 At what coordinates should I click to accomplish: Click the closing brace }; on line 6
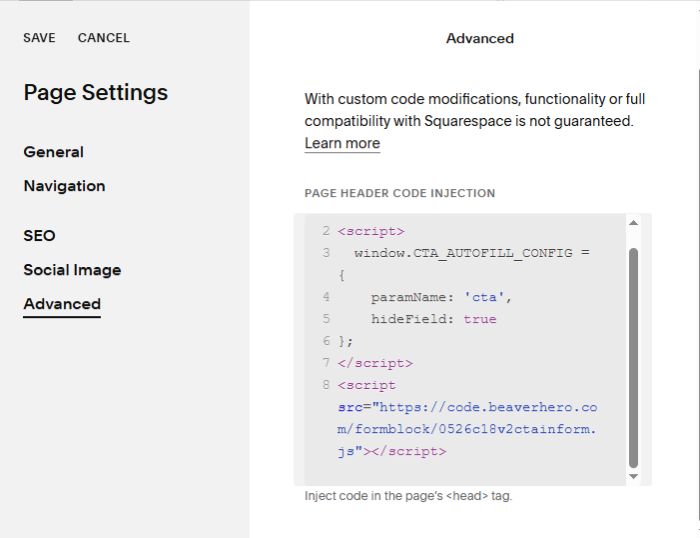(x=345, y=341)
